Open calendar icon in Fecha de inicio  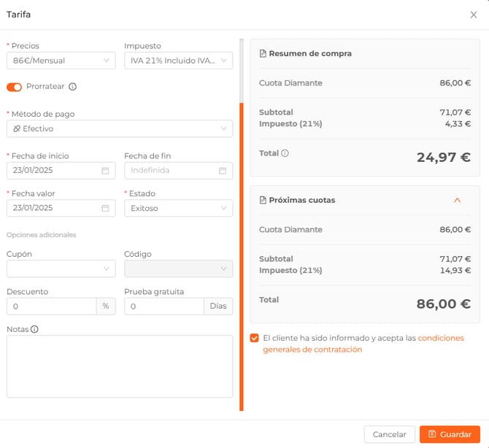[x=105, y=170]
